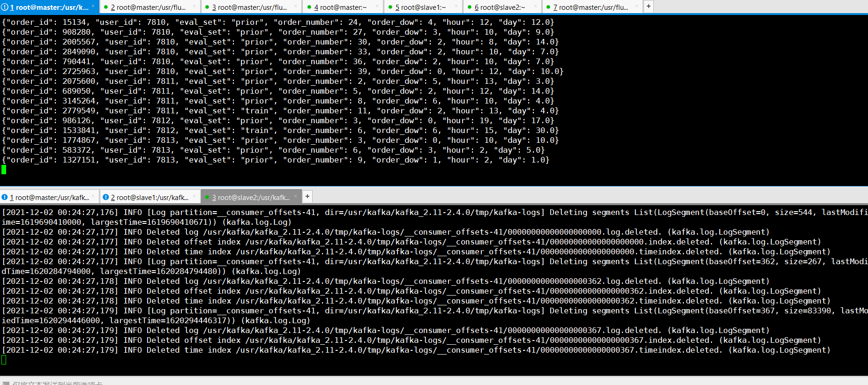Click 'Deleted log' line ending 362.log.deleted
868x385 pixels.
(386, 281)
